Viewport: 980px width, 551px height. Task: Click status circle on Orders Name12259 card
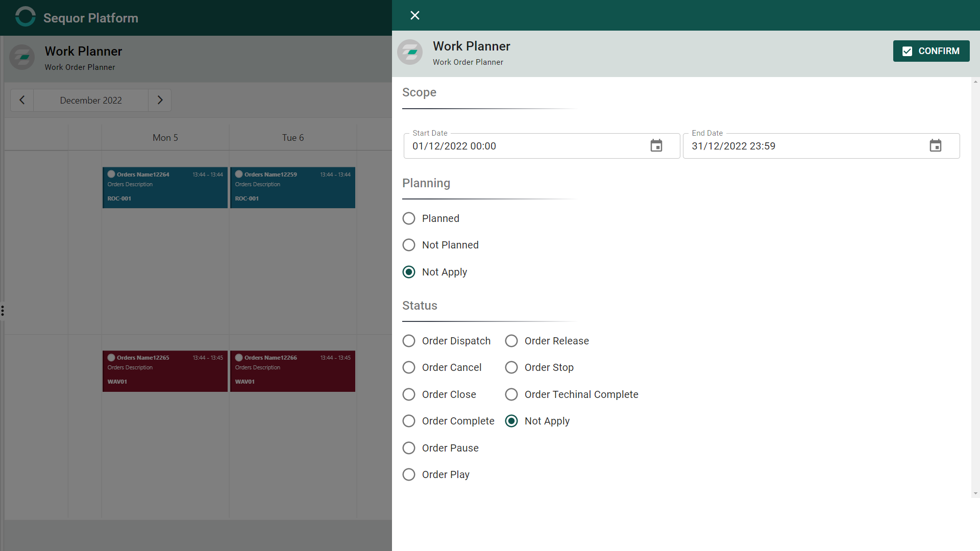pos(239,174)
